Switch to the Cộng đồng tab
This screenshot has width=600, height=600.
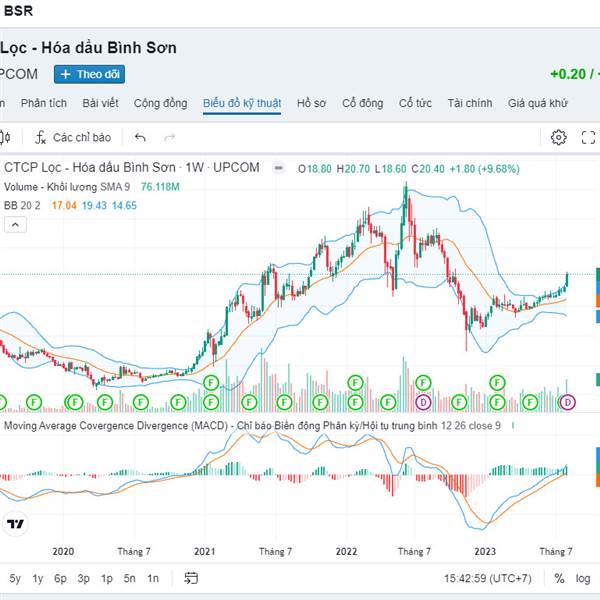160,103
